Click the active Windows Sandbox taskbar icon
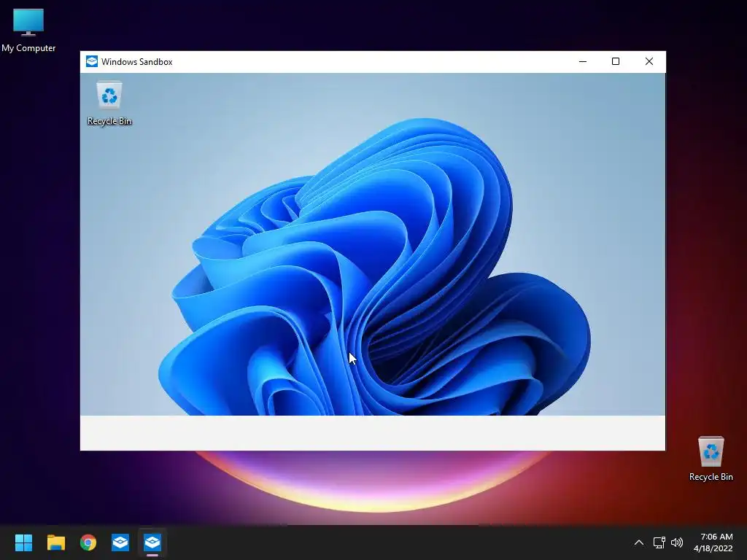 click(152, 542)
